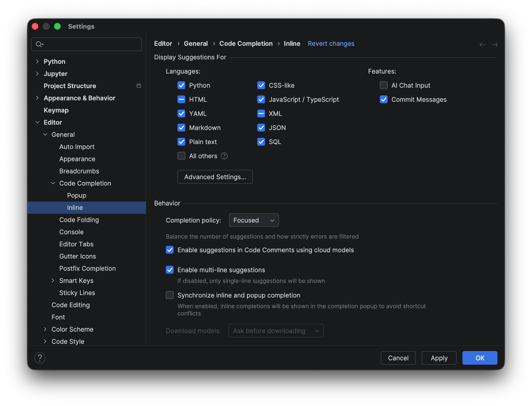Open the Completion policy dropdown
The image size is (532, 406).
click(254, 220)
